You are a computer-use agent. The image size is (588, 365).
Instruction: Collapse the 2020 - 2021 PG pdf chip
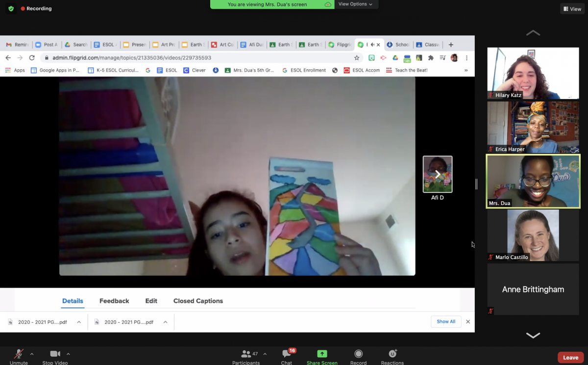78,322
